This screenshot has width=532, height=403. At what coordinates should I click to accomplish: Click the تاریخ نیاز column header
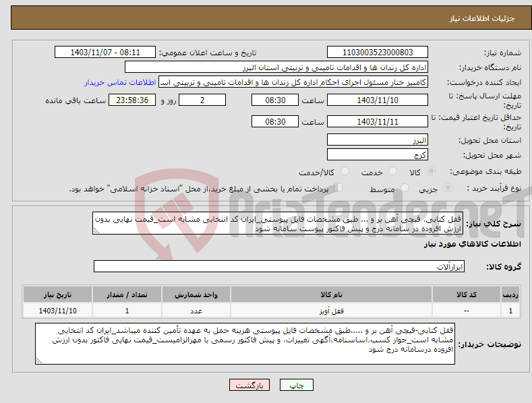[58, 294]
